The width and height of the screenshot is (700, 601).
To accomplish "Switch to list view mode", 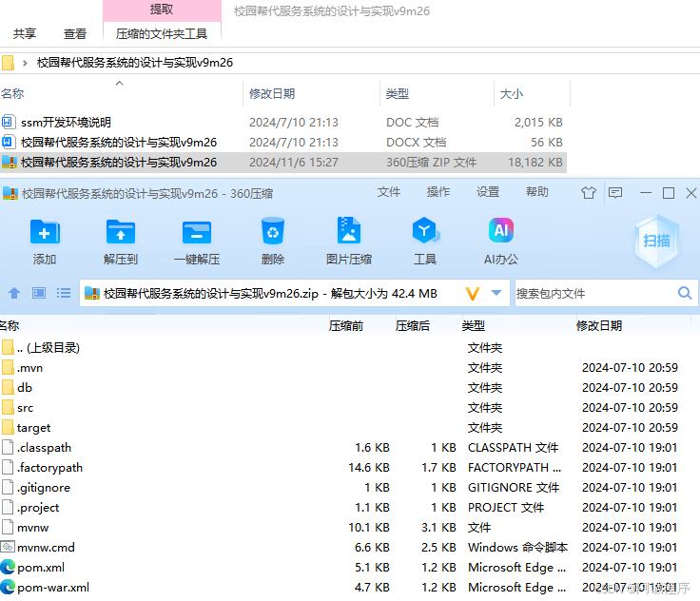I will pos(64,293).
